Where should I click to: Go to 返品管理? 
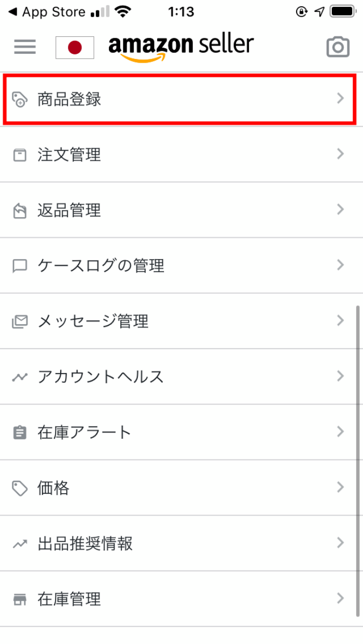tap(69, 210)
